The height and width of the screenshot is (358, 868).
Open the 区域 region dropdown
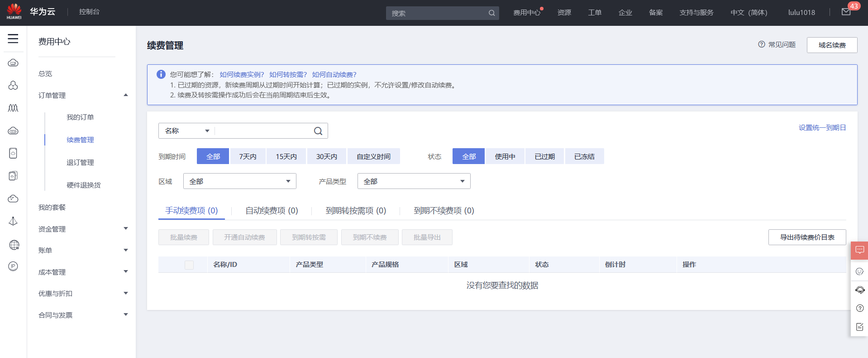[x=239, y=181]
